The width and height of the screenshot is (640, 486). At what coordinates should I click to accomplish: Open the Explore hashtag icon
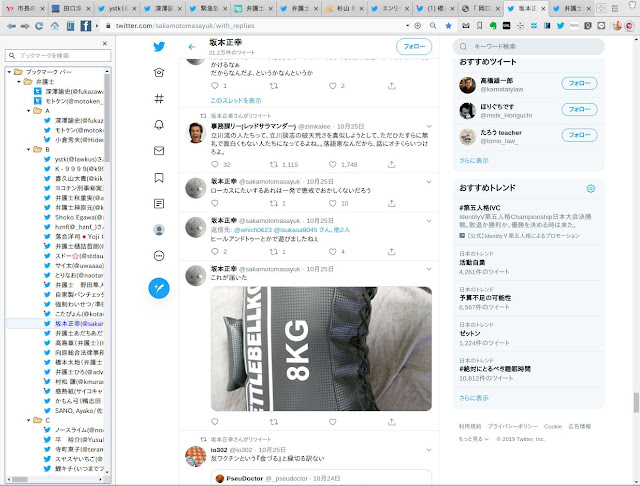click(x=159, y=98)
